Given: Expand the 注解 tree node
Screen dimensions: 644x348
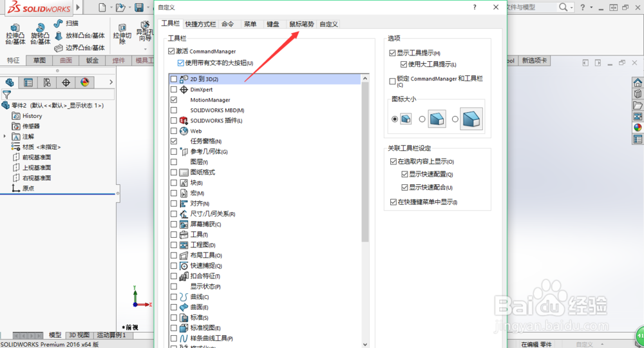Looking at the screenshot, I should coord(5,137).
